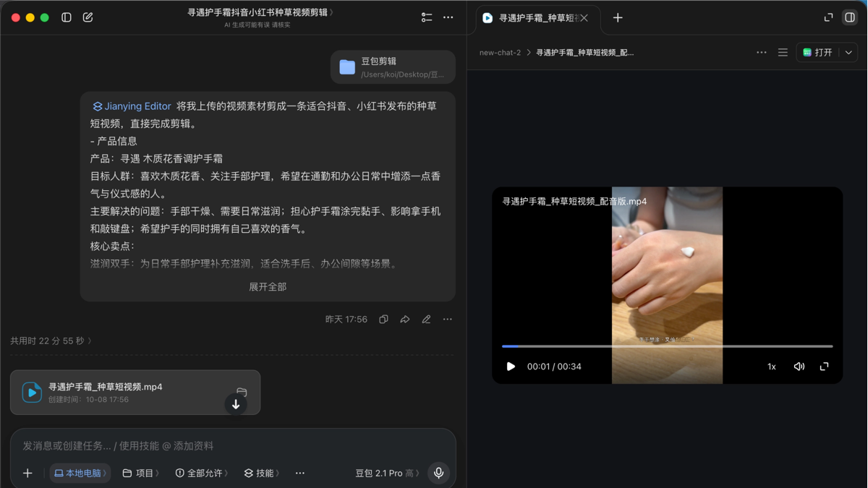Open the task list icon in chat header
Image resolution: width=868 pixels, height=488 pixels.
tap(427, 17)
